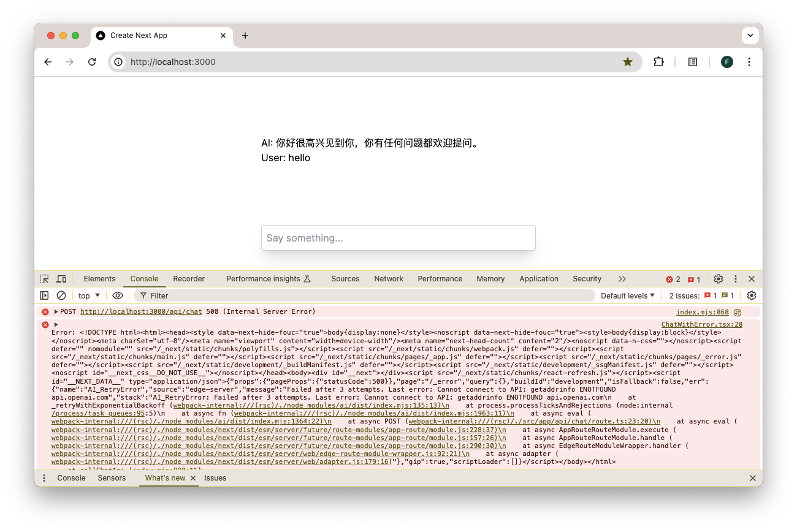The image size is (797, 532).
Task: Open the Performance insights panel
Action: 269,279
